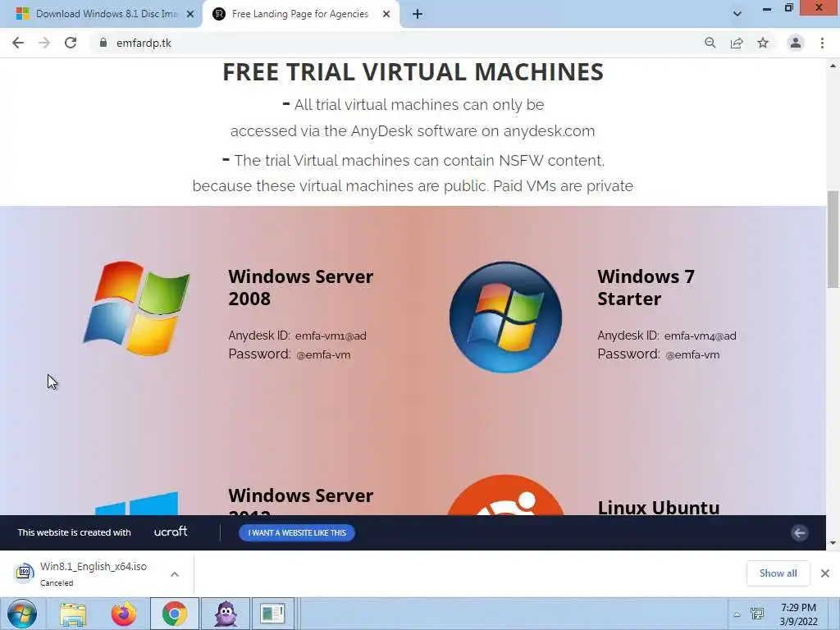Select the Windows 7 Starter heading
The height and width of the screenshot is (630, 840).
[x=646, y=288]
